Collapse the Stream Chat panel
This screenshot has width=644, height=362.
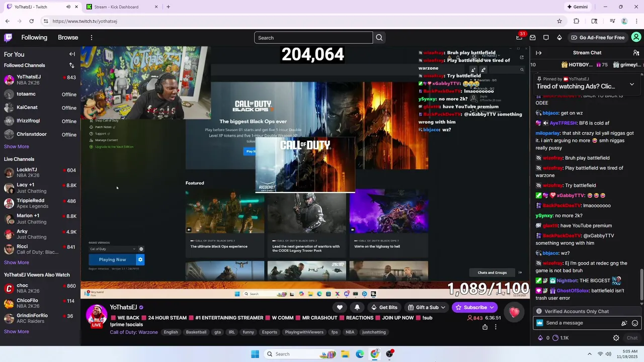pos(539,53)
